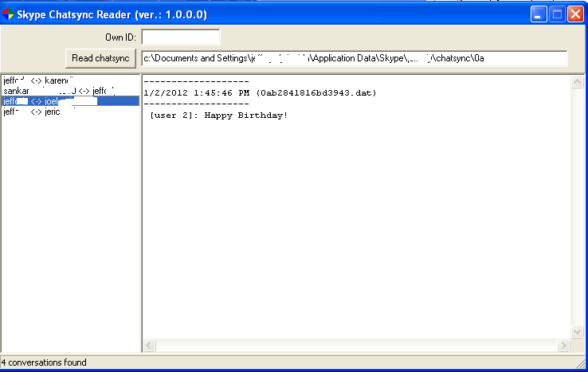Click the horizontal scrollbar right arrow
Screen dimensions: 588x372
pyautogui.click(x=563, y=346)
